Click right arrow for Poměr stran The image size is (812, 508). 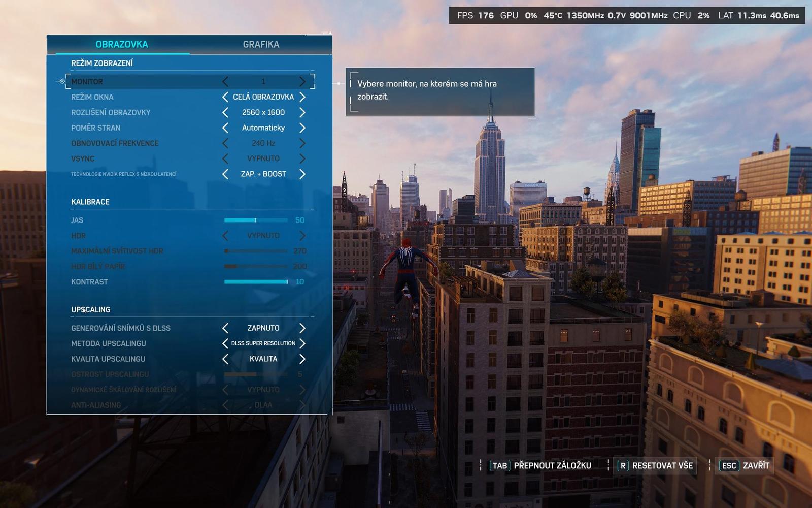[302, 128]
